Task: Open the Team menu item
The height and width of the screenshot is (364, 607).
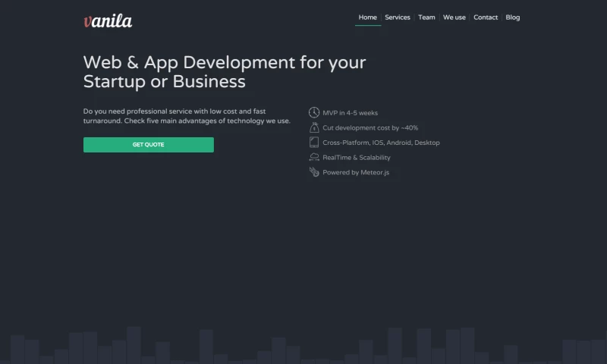Action: [426, 17]
